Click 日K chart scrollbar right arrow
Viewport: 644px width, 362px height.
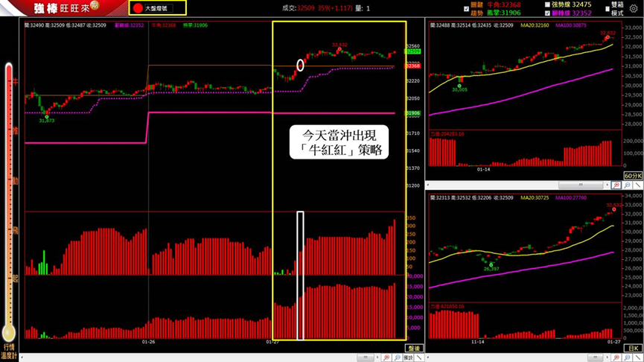pyautogui.click(x=608, y=358)
